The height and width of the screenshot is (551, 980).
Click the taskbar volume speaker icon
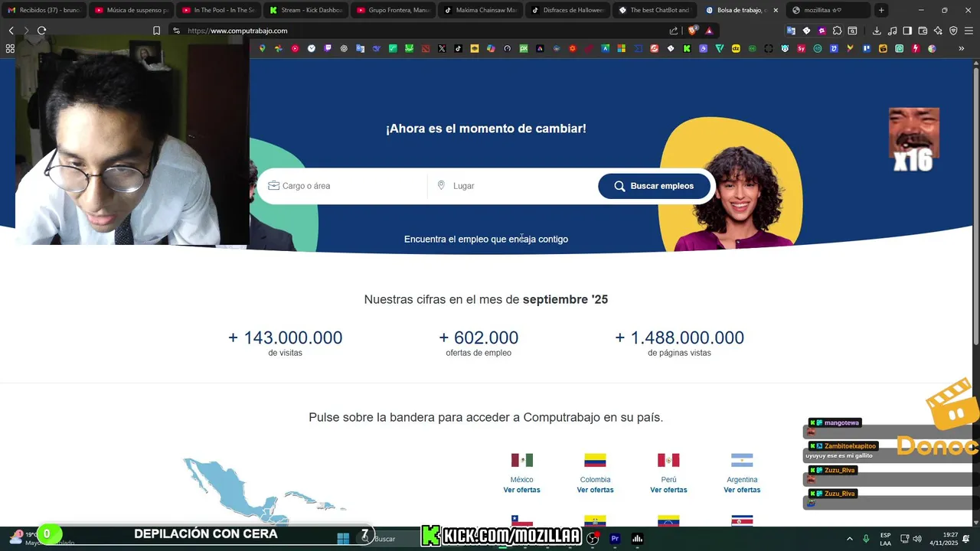pos(917,539)
